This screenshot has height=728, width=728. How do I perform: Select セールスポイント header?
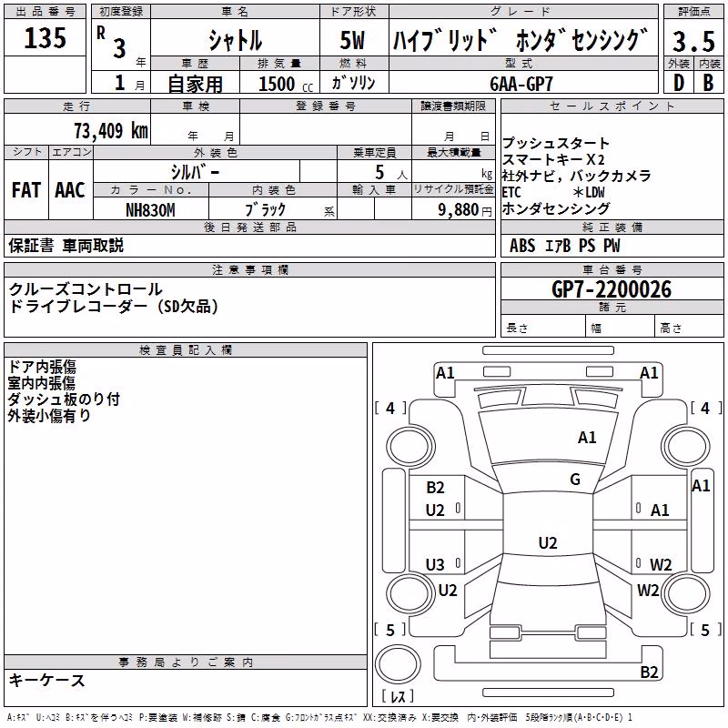(612, 106)
